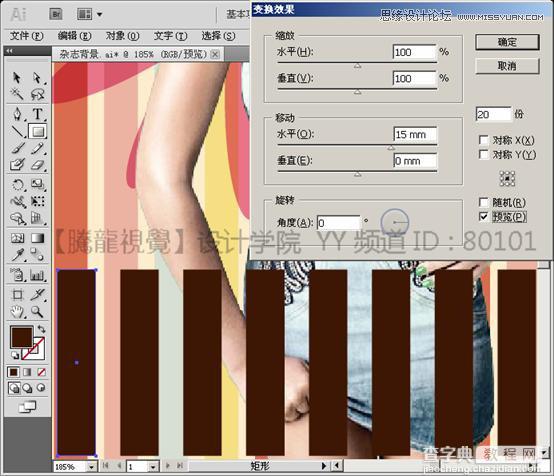The image size is (554, 476).
Task: Select the Pen tool
Action: click(x=17, y=114)
